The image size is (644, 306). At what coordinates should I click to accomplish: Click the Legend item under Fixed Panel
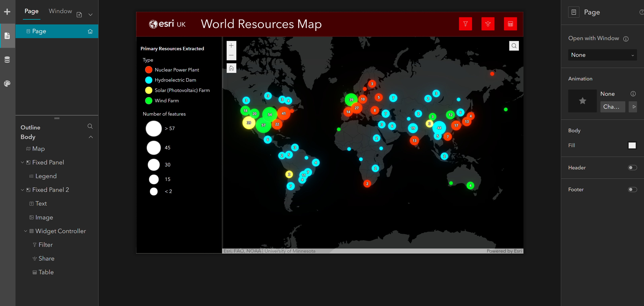(x=46, y=176)
